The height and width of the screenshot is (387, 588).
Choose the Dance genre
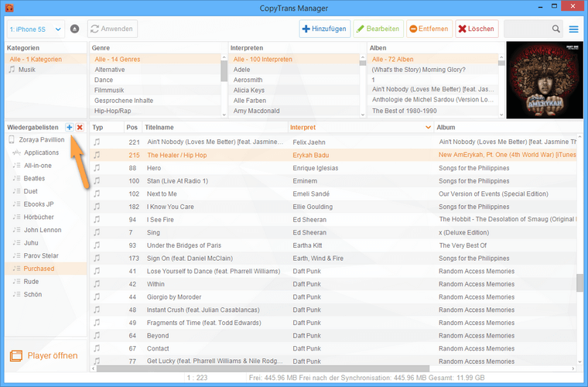pos(156,80)
